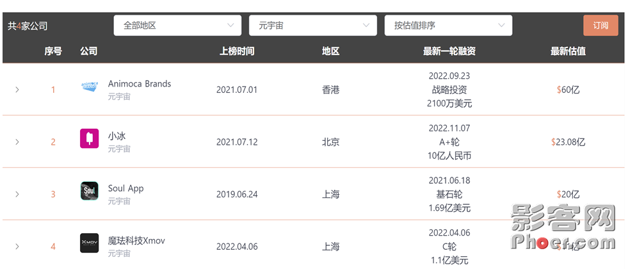Click the 最新一轮融资 column header
Image resolution: width=644 pixels, height=278 pixels.
[449, 51]
